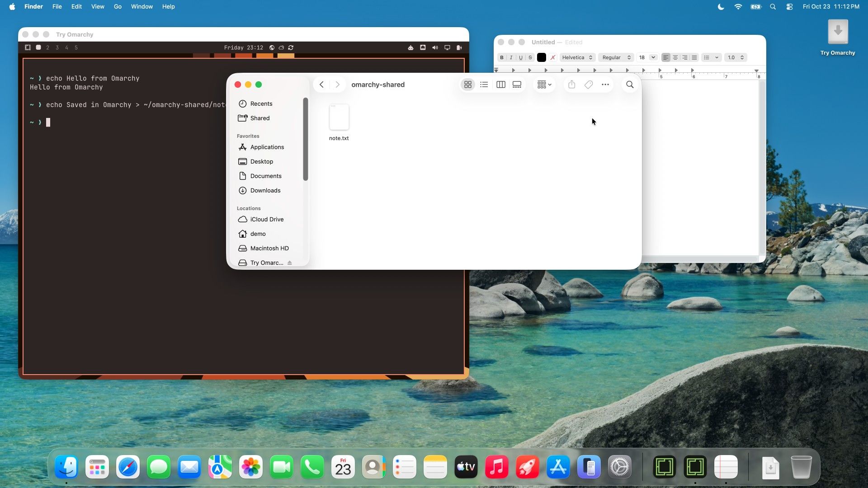
Task: Select justified alignment in TextEdit
Action: (694, 57)
